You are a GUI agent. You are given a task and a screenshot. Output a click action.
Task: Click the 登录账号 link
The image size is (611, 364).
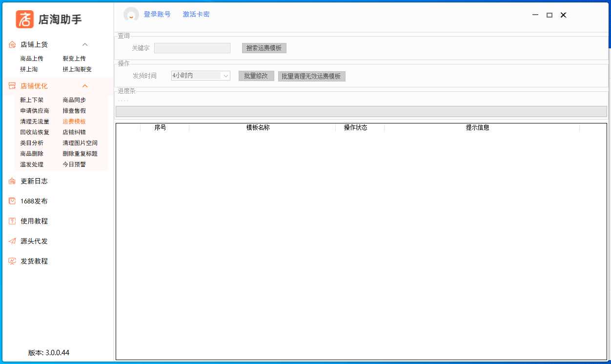tap(157, 14)
